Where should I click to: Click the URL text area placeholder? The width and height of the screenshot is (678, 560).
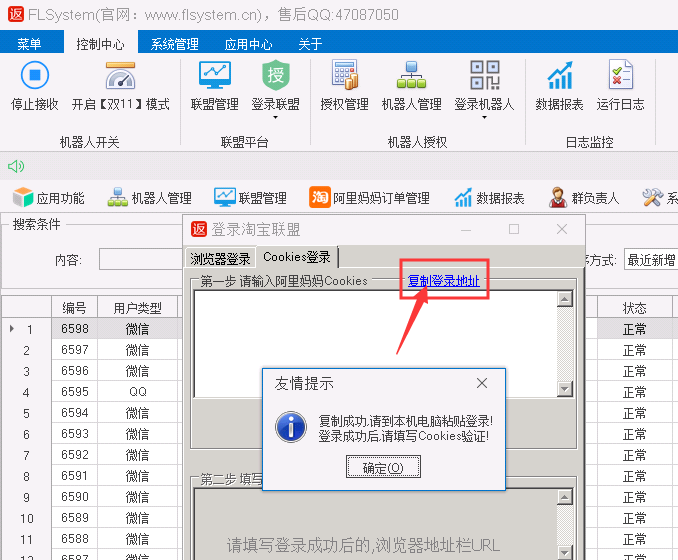[363, 546]
